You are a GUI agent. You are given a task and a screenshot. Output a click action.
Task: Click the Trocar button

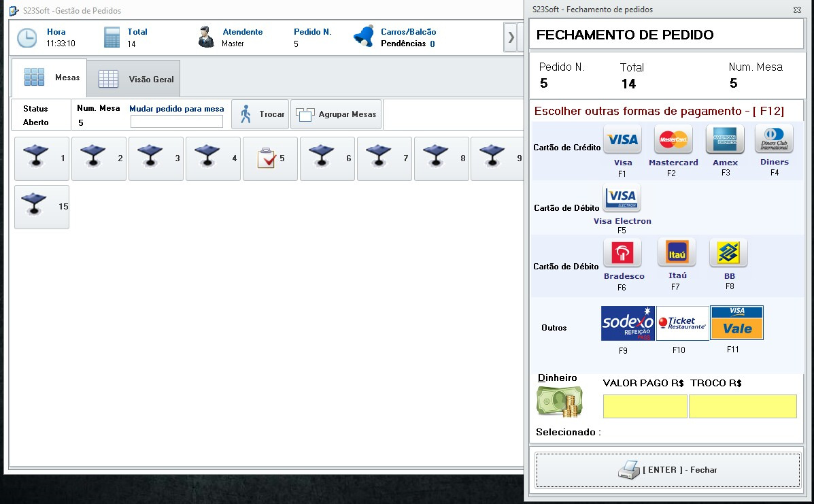[x=260, y=114]
